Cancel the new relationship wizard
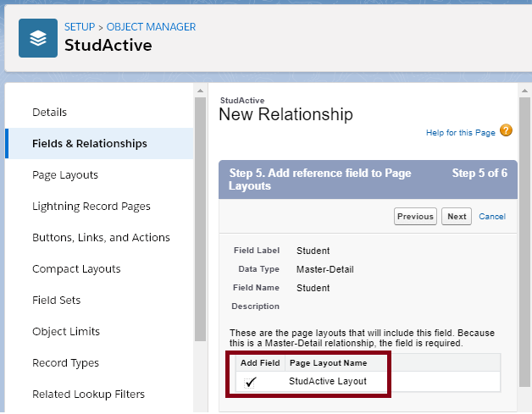The image size is (532, 414). (x=492, y=217)
